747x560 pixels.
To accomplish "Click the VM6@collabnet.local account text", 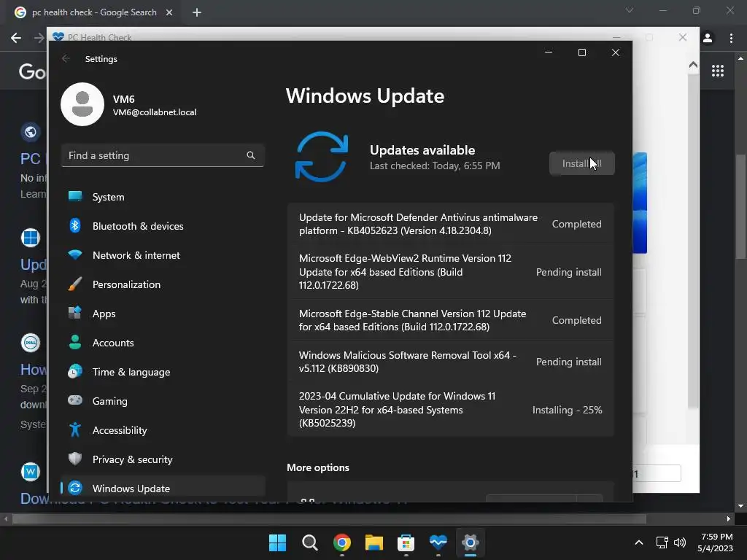I will pyautogui.click(x=155, y=112).
